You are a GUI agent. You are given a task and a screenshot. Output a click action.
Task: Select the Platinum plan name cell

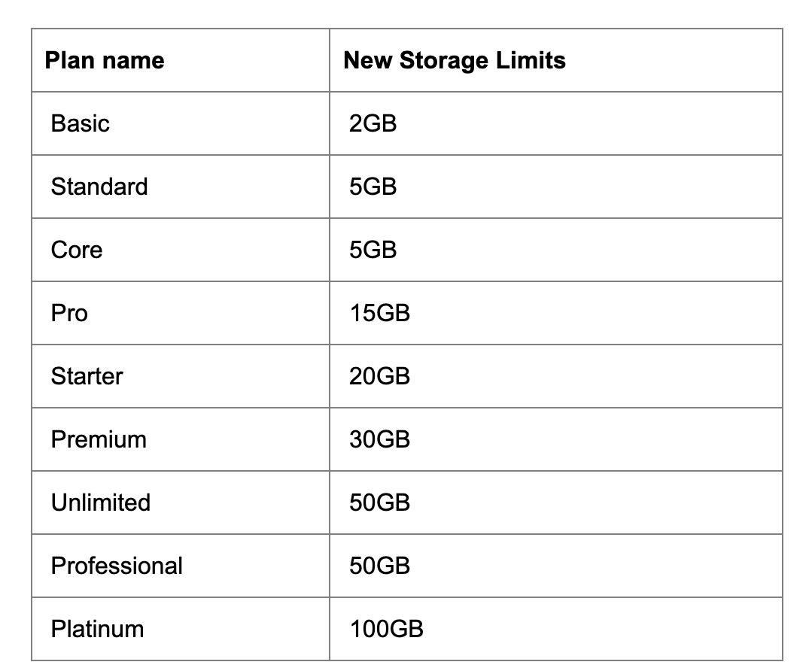click(x=97, y=629)
